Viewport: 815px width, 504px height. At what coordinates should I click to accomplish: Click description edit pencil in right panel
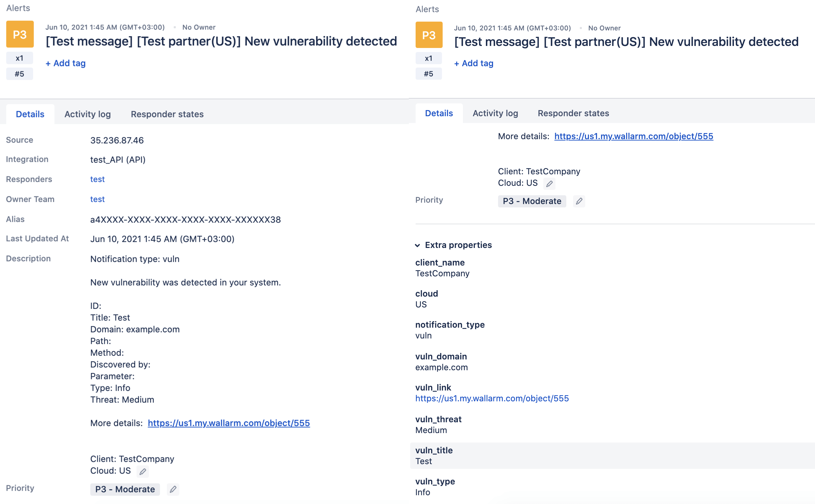tap(549, 183)
